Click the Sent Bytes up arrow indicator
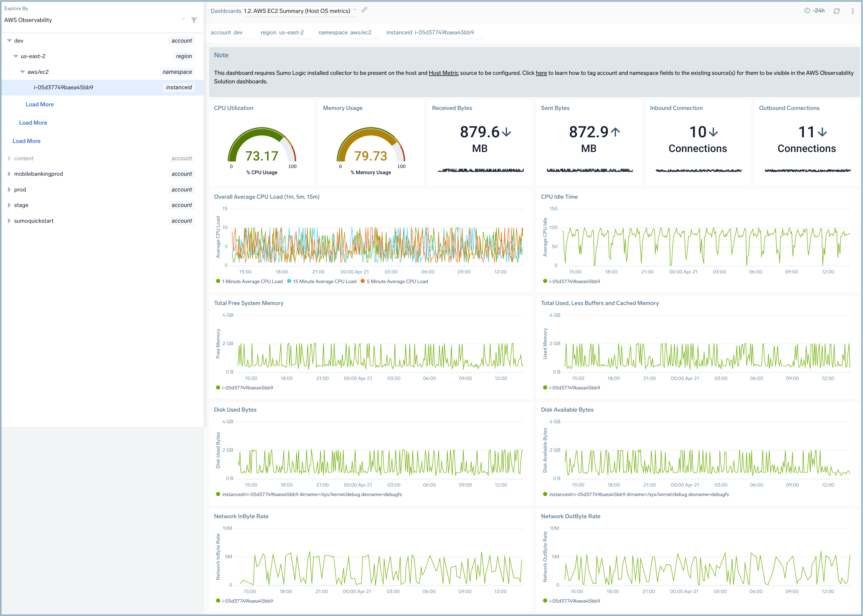Image resolution: width=863 pixels, height=616 pixels. click(616, 132)
